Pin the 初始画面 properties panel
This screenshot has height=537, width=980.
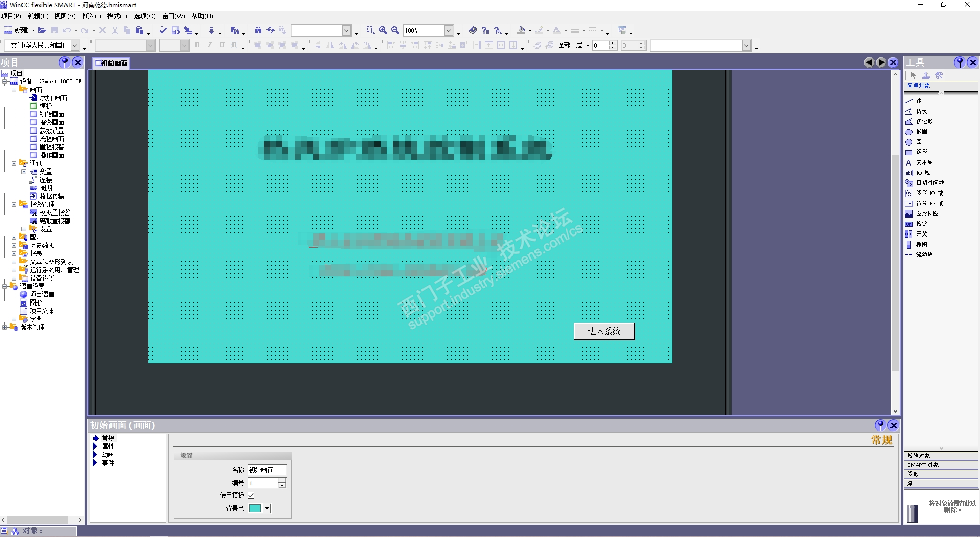(880, 425)
